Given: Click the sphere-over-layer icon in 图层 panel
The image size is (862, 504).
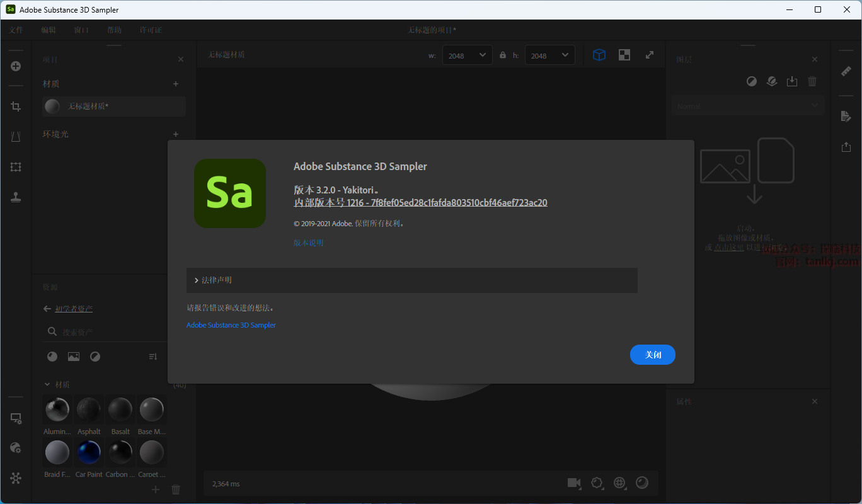Looking at the screenshot, I should 772,81.
